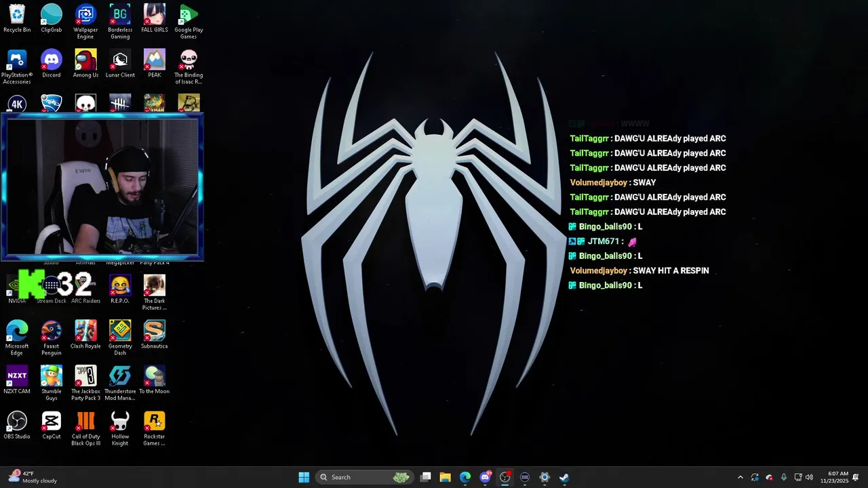Open the 6:07 AM clock and date
Image resolution: width=868 pixels, height=488 pixels.
pos(834,477)
